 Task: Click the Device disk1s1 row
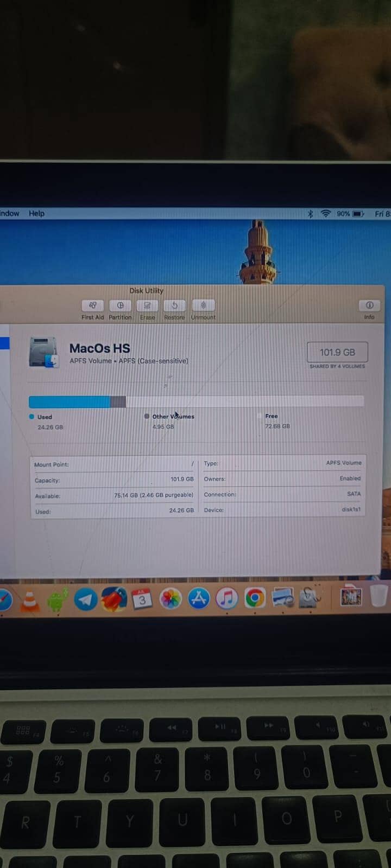pyautogui.click(x=282, y=510)
